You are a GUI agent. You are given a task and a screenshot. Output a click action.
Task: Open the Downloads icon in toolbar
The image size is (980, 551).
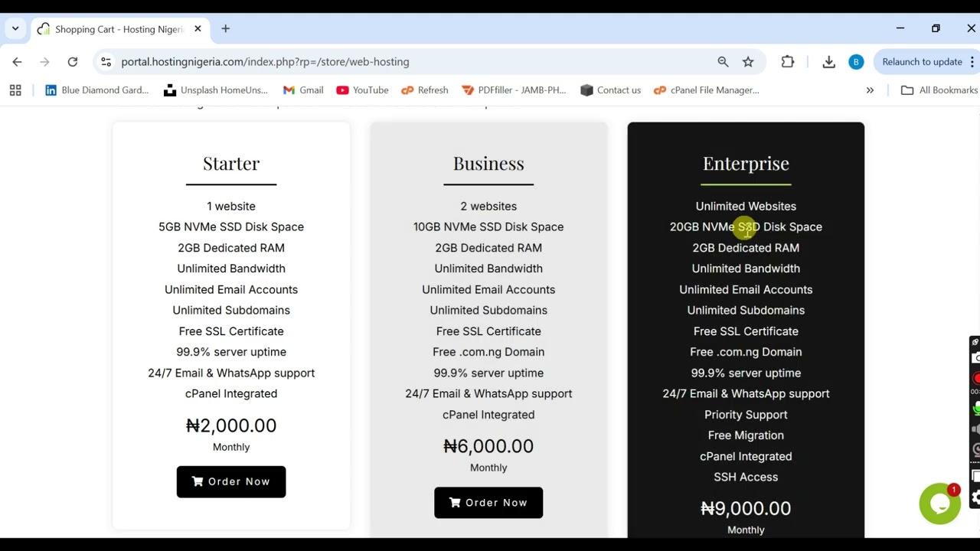click(828, 62)
